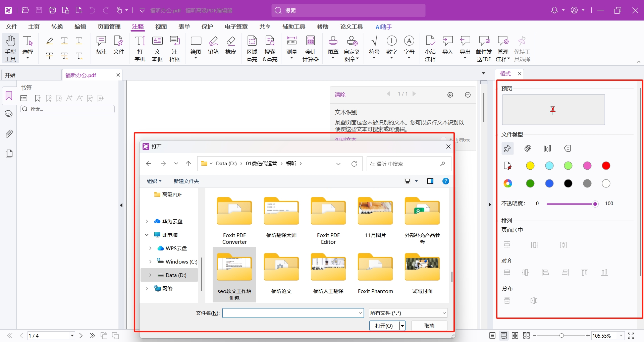Collapse the left bookmark panel arrow
The image size is (644, 342).
click(x=121, y=205)
